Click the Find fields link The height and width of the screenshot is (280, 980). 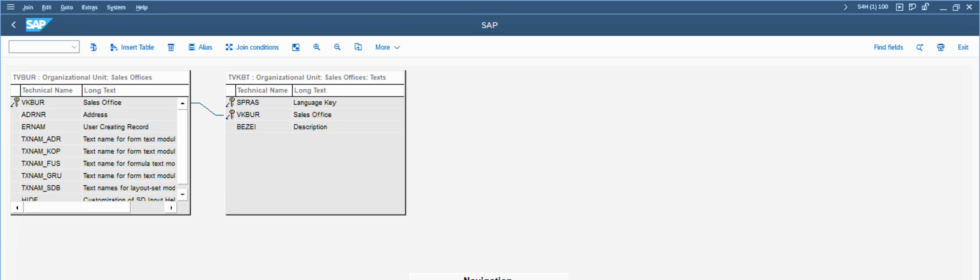(888, 47)
